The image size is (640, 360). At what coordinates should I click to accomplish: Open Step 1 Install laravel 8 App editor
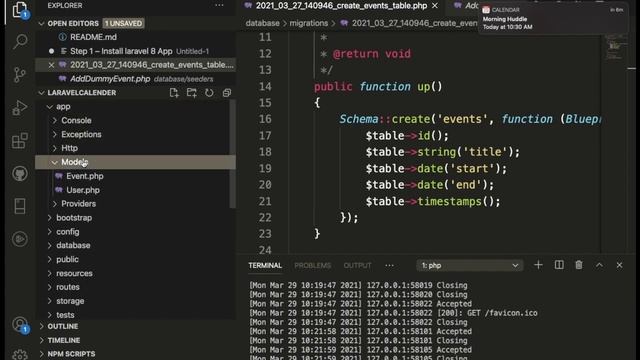click(x=121, y=51)
